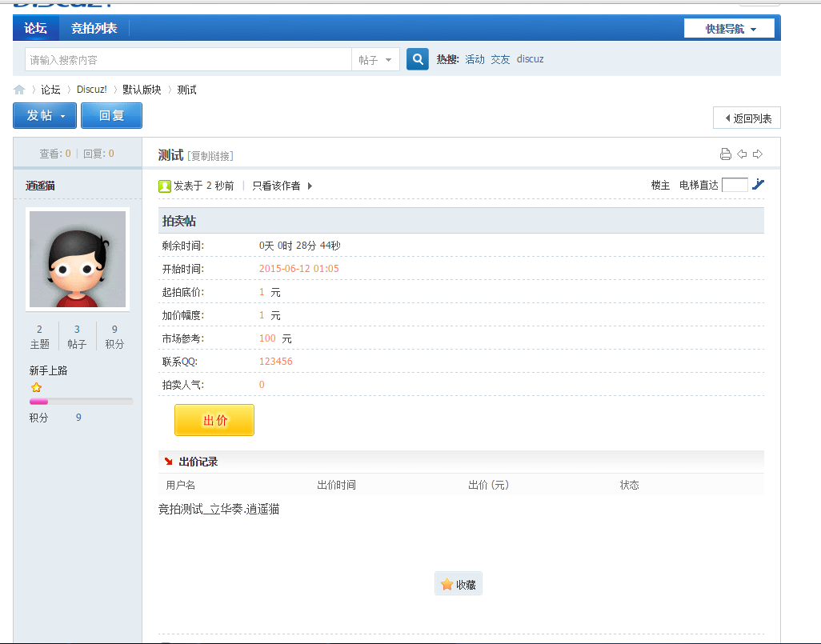Click the remaining time 0天 0时 28分 44秒

tap(300, 246)
